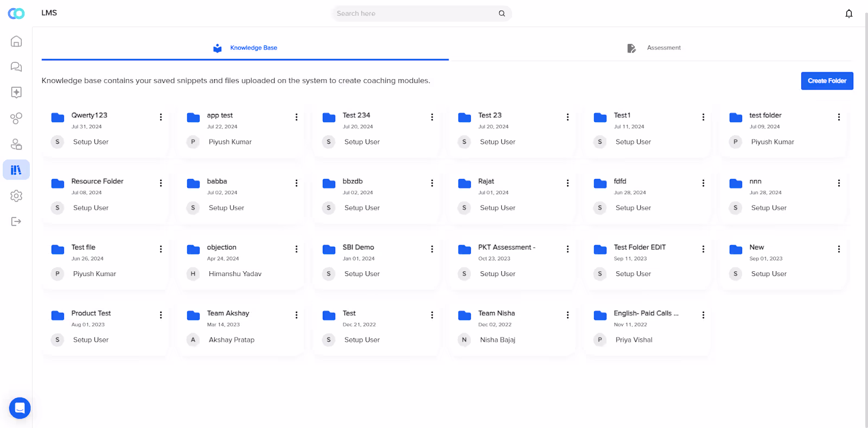
Task: Open the circles group icon in sidebar
Action: pyautogui.click(x=16, y=118)
